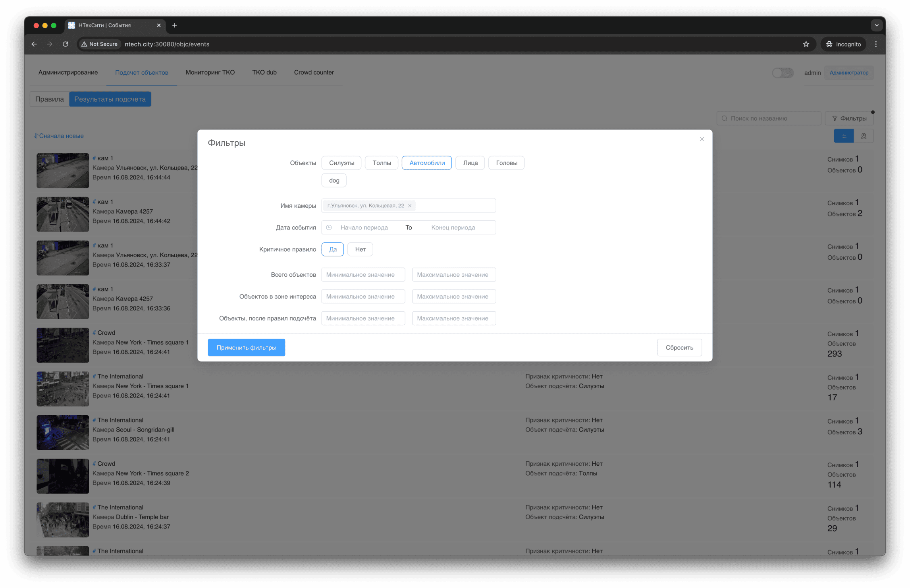
Task: Remove the Ульяновск camera tag
Action: [410, 206]
